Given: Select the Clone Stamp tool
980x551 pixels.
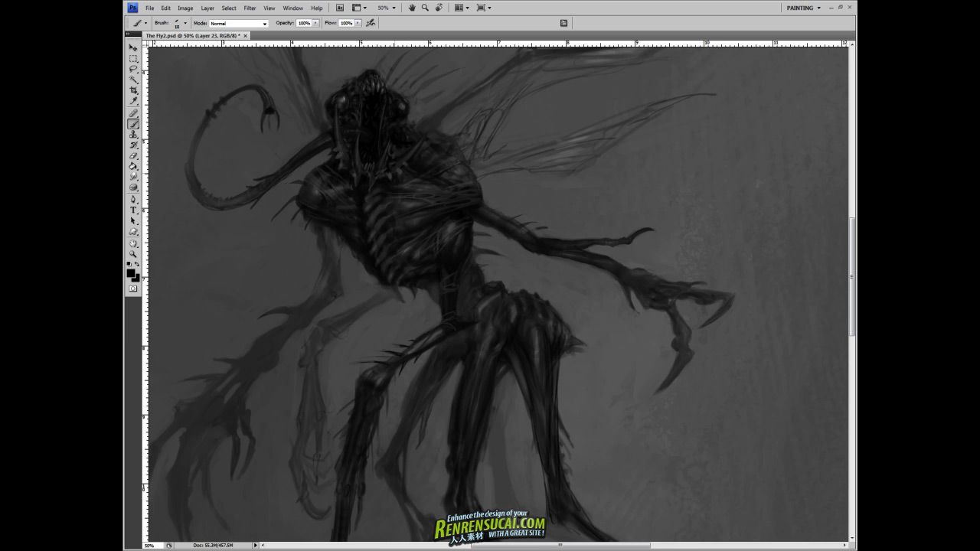Looking at the screenshot, I should [x=133, y=135].
